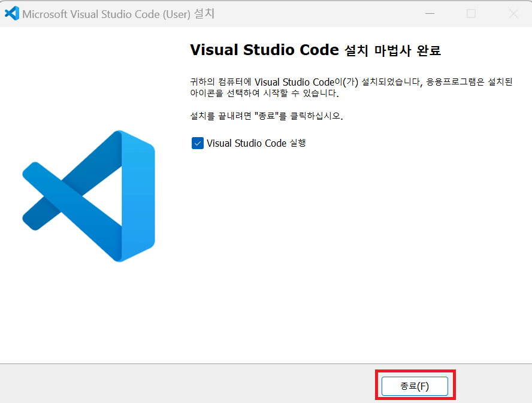Click the large Visual Studio Code logo
Viewport: 532px width, 403px height.
click(89, 196)
